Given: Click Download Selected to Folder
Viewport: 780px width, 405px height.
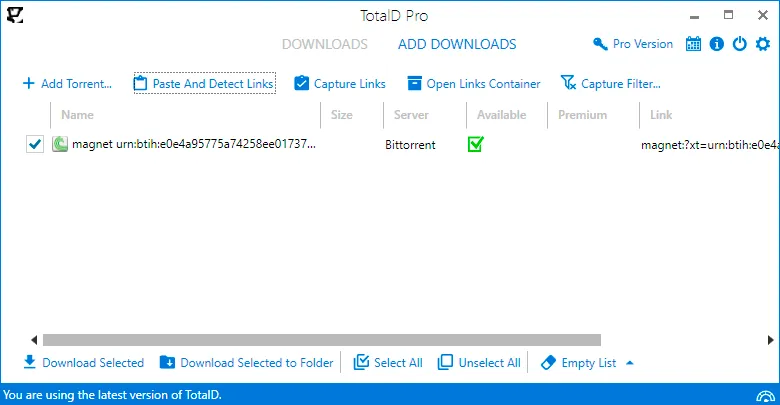Looking at the screenshot, I should click(x=247, y=363).
